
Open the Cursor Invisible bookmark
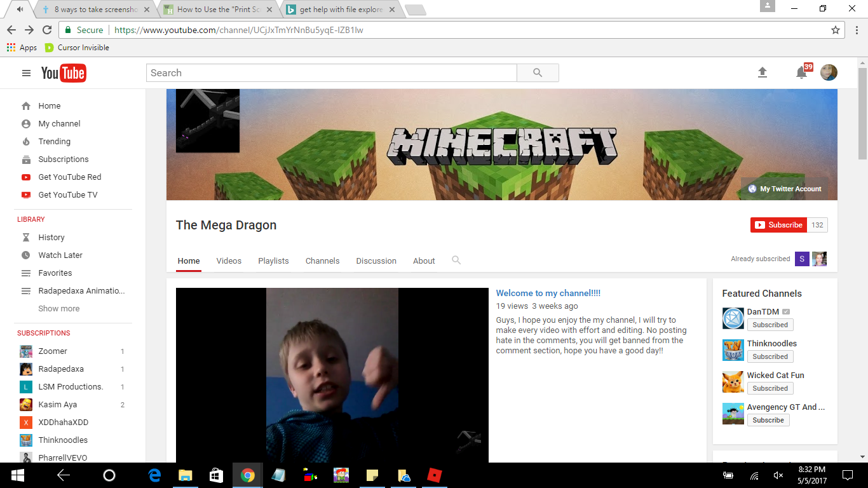point(77,48)
